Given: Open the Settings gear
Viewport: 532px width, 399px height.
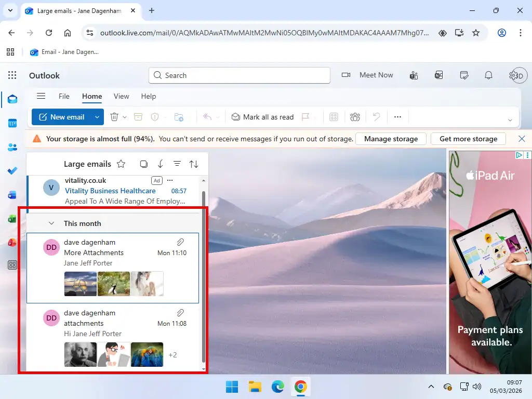Looking at the screenshot, I should pyautogui.click(x=513, y=75).
